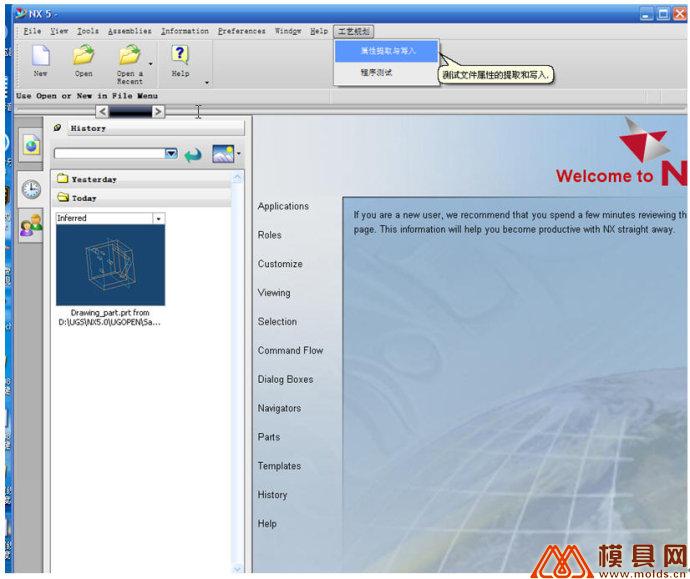Click the History panel scrollbar down arrow
Image resolution: width=690 pixels, height=579 pixels.
point(237,568)
